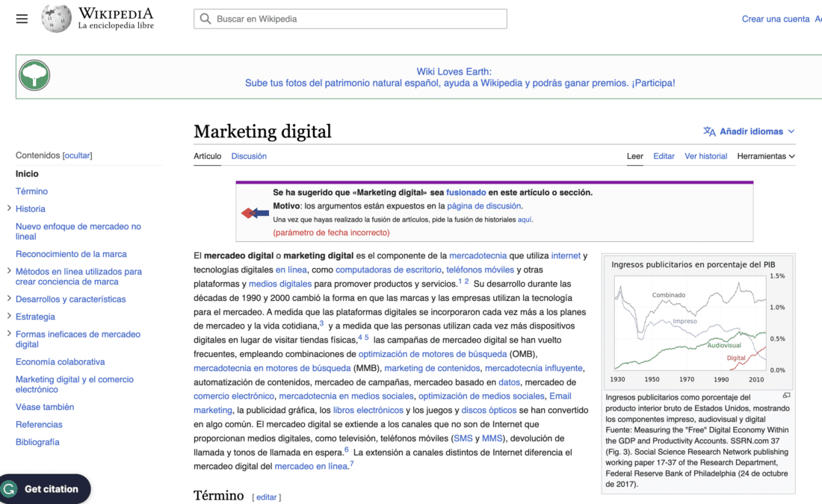Open the Añadir idiomas dropdown

750,131
